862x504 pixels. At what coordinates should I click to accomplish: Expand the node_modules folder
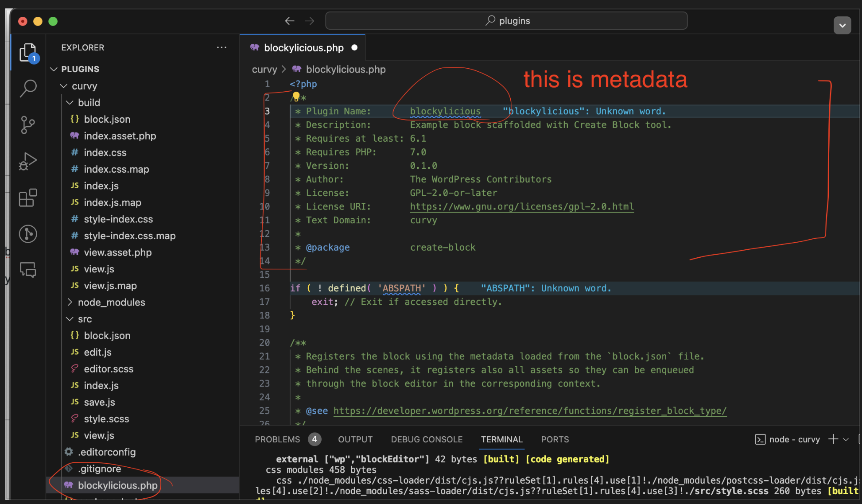click(x=70, y=302)
